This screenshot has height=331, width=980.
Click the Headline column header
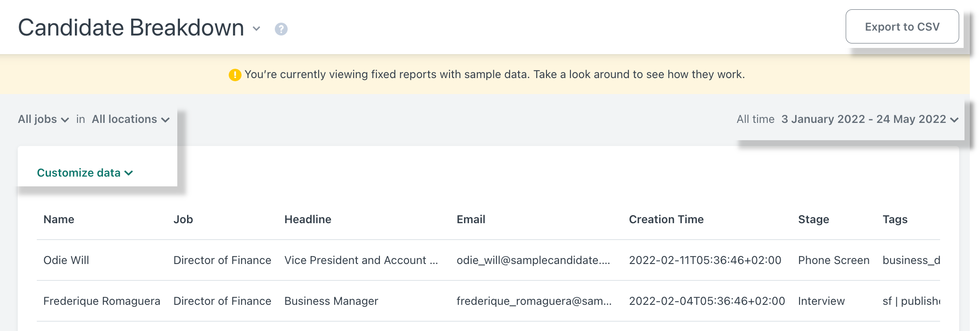coord(308,219)
